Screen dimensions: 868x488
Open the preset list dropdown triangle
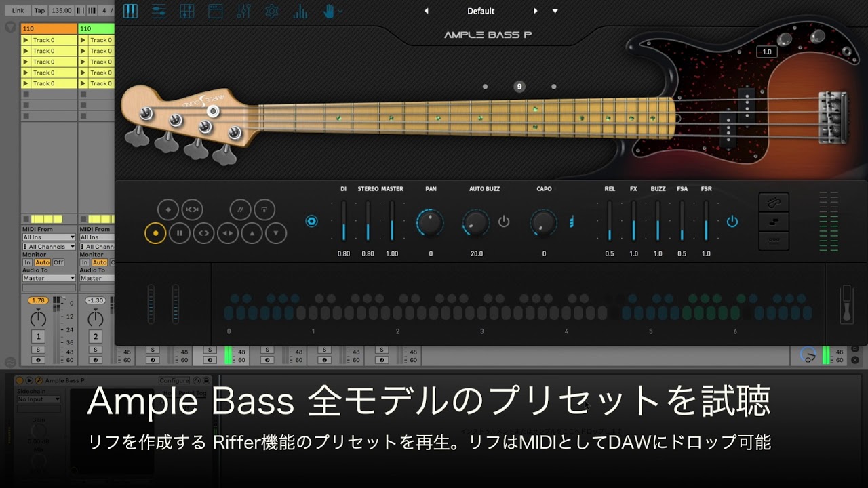pos(555,11)
